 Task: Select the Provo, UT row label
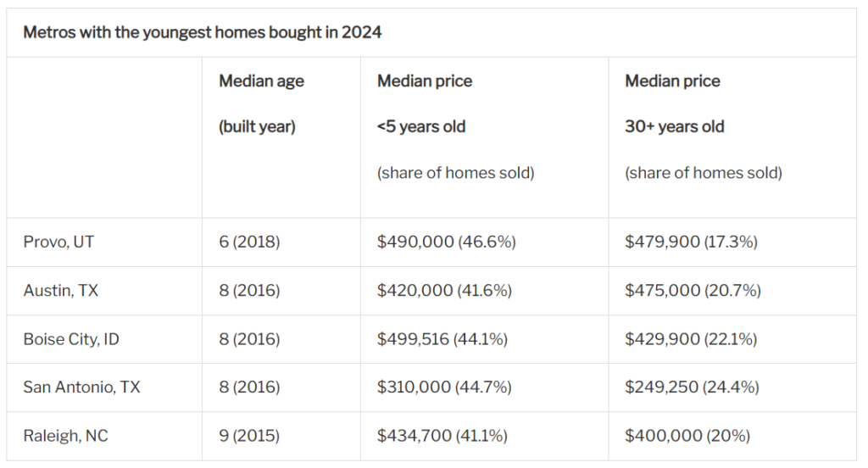(x=58, y=242)
